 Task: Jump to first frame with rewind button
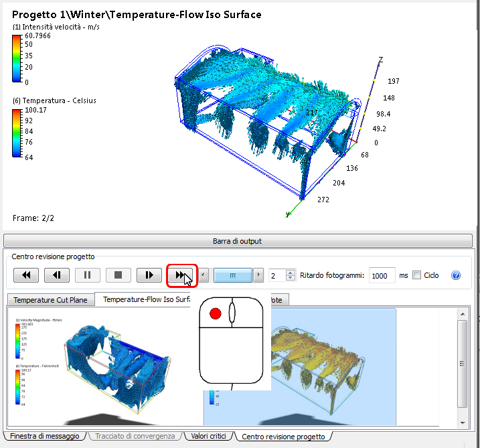[26, 275]
